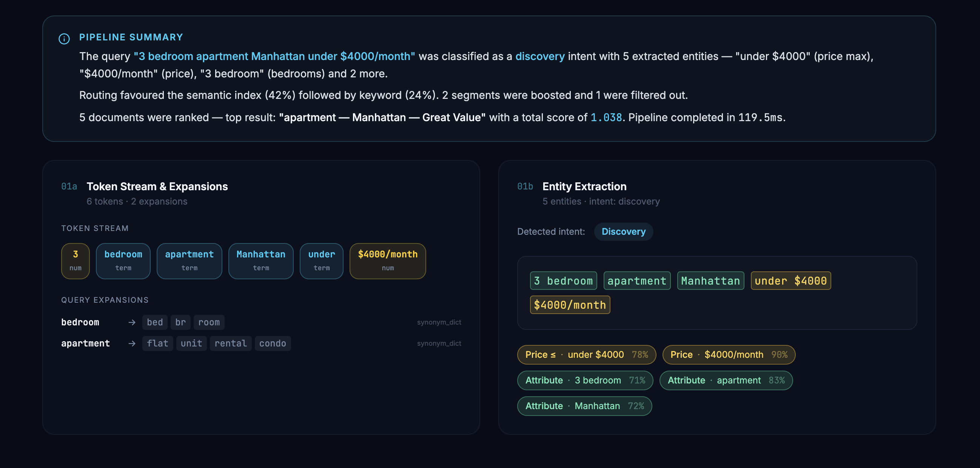Select the '$4000/month' num token chip
The image size is (980, 468).
click(x=387, y=261)
